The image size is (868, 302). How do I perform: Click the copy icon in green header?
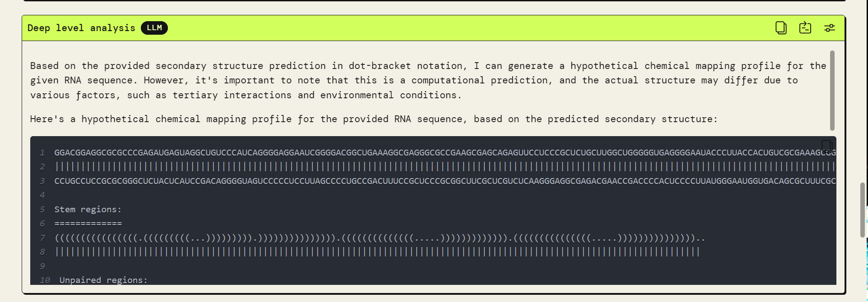[x=781, y=28]
